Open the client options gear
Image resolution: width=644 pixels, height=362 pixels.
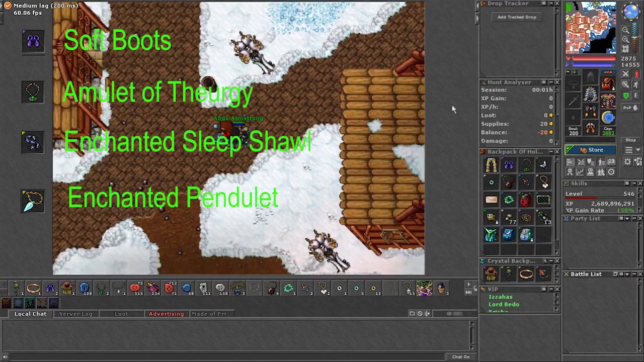coord(627,161)
